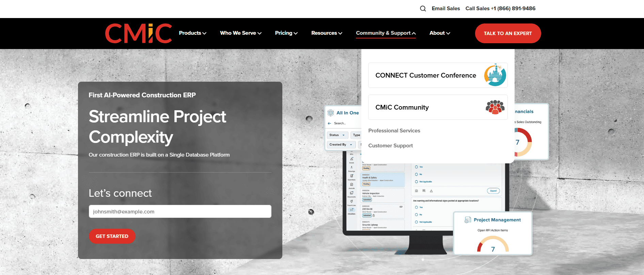Screen dimensions: 644x275
Task: Click the comment icon beside Expand
Action: [x=424, y=191]
